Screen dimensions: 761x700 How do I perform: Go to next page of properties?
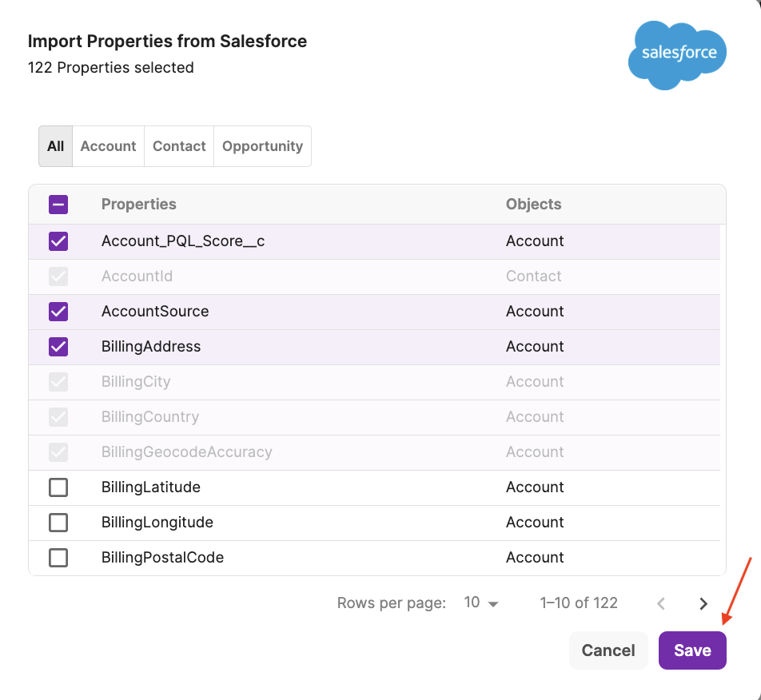point(703,603)
